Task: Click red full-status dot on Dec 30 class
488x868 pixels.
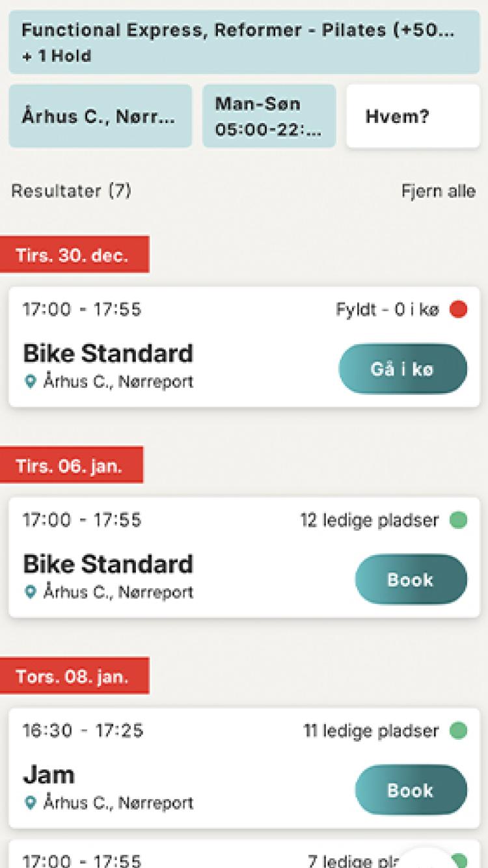Action: click(x=458, y=310)
